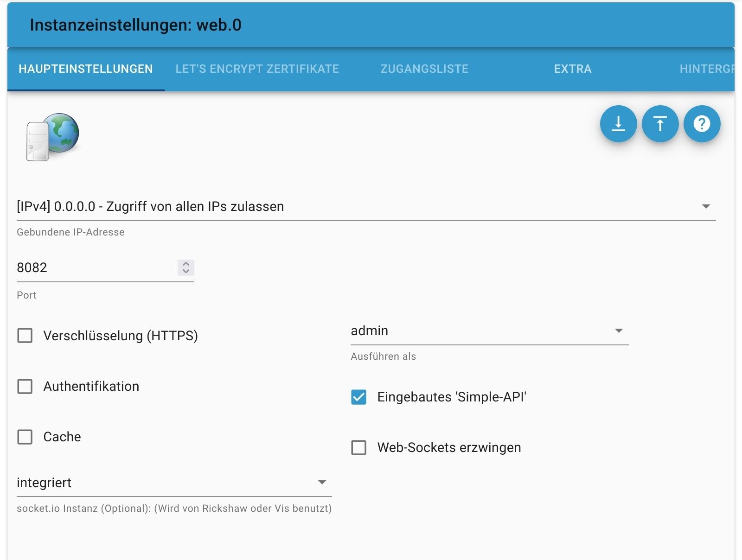Viewport: 742px width, 560px height.
Task: Expand the Ausführen als admin dropdown
Action: [489, 331]
